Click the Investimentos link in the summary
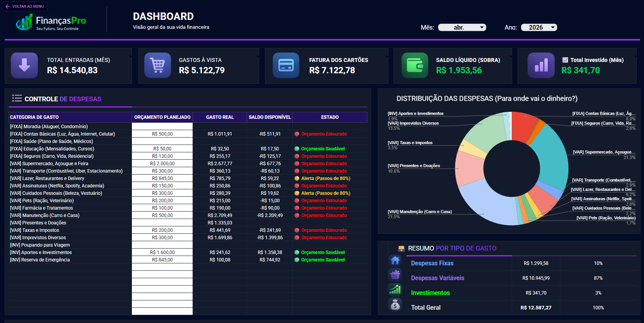 pyautogui.click(x=430, y=293)
